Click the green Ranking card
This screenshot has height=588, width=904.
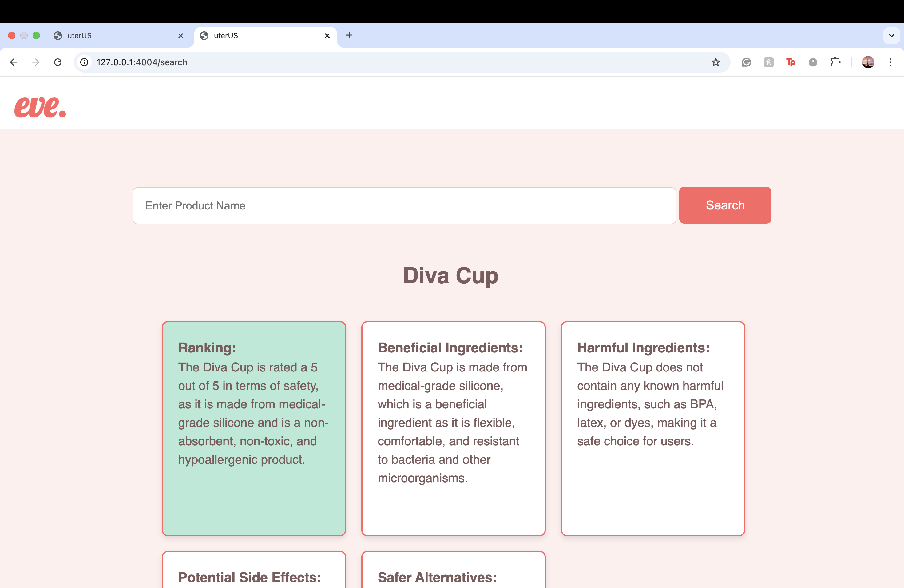[x=254, y=428]
